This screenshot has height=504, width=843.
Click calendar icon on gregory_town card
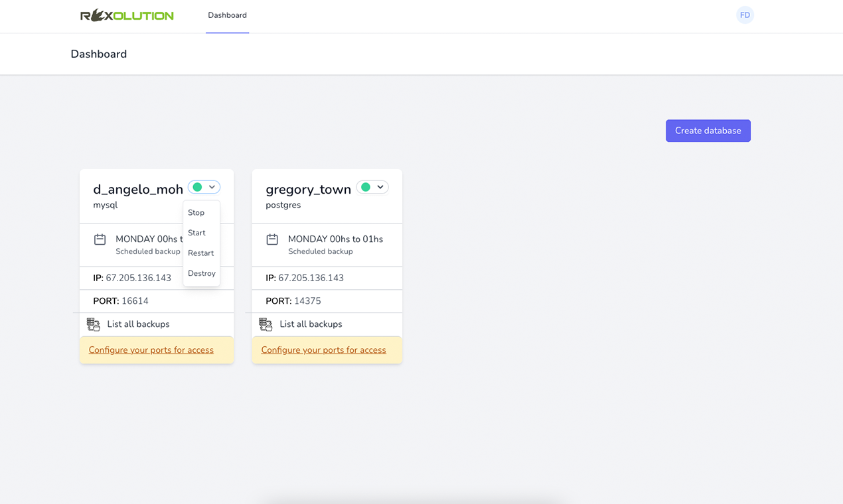coord(272,239)
